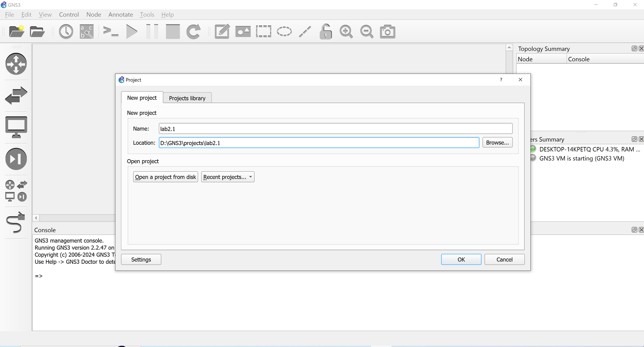
Task: Confirm project creation with OK
Action: pos(461,260)
